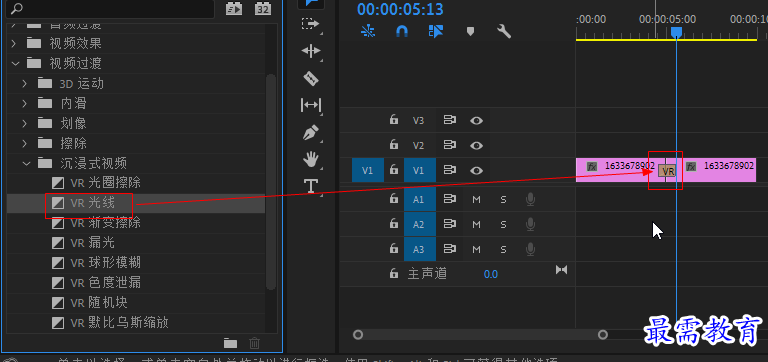The width and height of the screenshot is (768, 362).
Task: Select the Pen tool
Action: 311,132
